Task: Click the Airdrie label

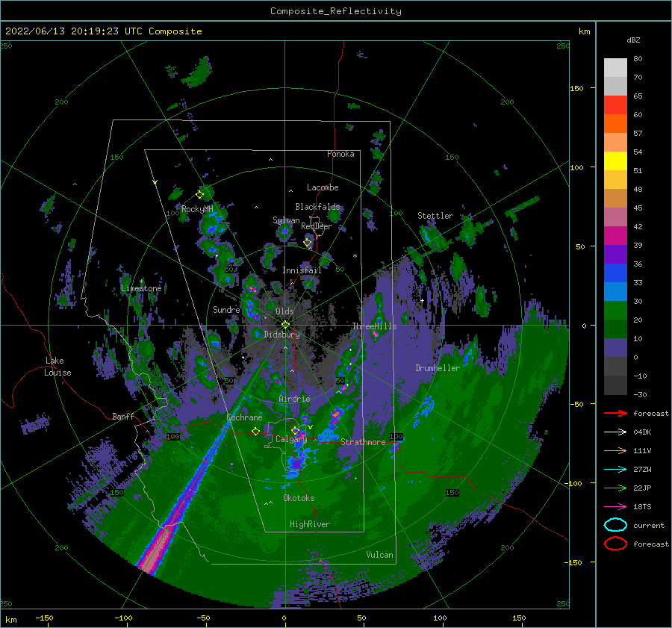Action: pyautogui.click(x=294, y=399)
